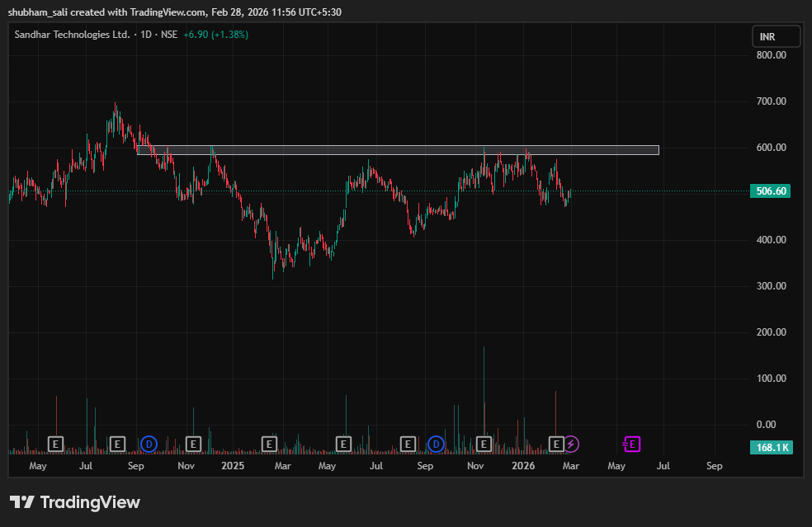812x527 pixels.
Task: Open the earnings E marker next to Nov 2024
Action: tap(193, 445)
